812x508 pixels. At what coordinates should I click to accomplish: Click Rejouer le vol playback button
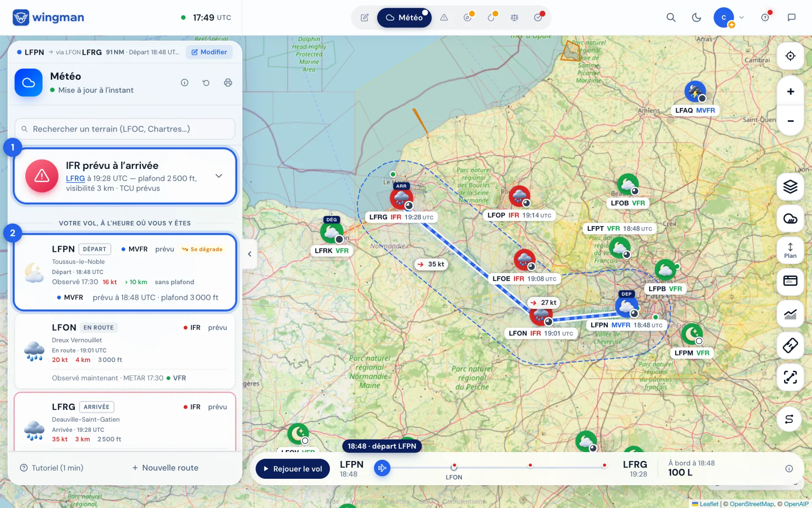(x=293, y=469)
